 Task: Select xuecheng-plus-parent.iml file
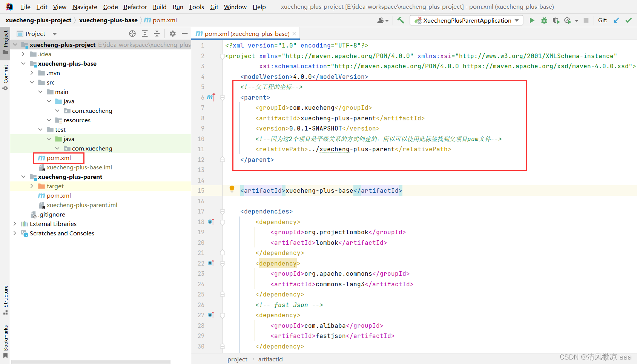click(82, 205)
